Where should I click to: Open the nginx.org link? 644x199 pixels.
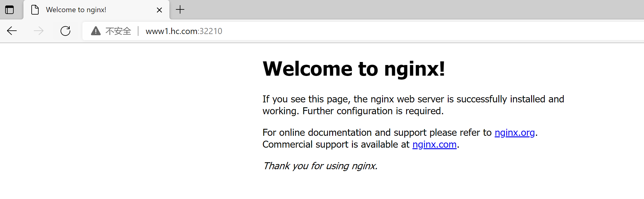click(514, 133)
